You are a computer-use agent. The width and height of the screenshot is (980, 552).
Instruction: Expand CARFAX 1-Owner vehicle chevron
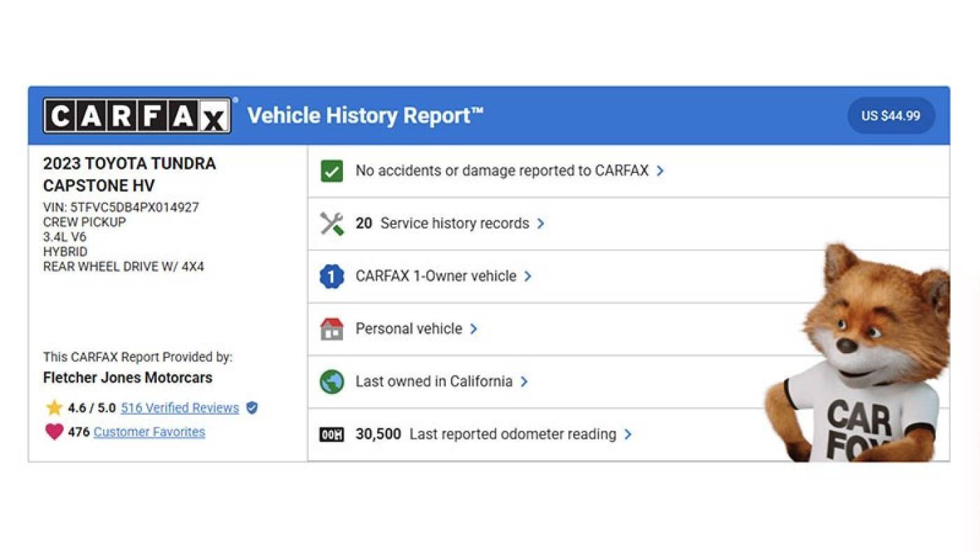[x=528, y=277]
